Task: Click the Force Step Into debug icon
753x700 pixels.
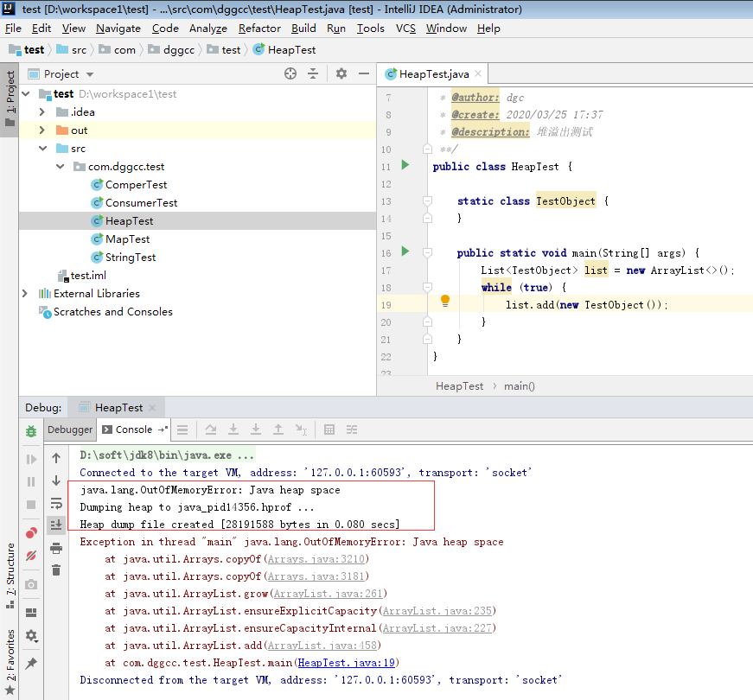Action: [x=256, y=430]
